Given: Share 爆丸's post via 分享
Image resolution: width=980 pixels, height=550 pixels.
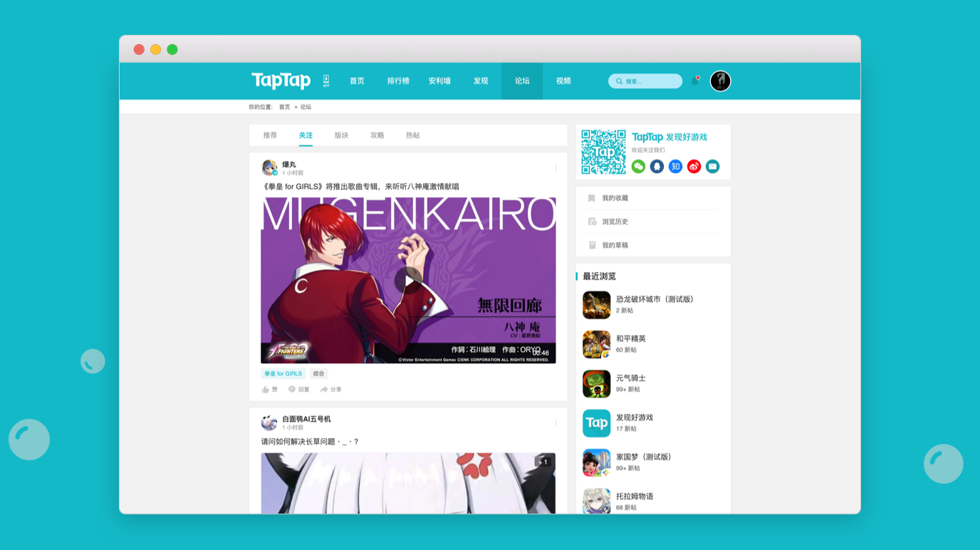Looking at the screenshot, I should (330, 390).
